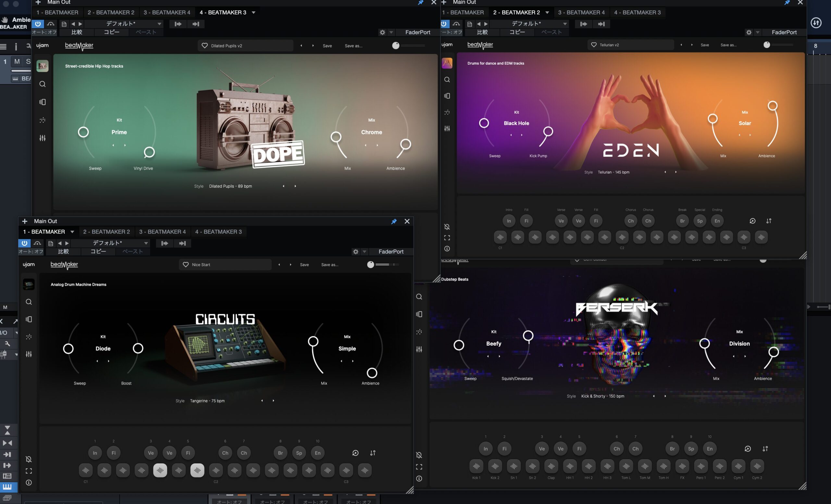Switch to 2 - BEATMAKER 2 tab in DOPE window
The width and height of the screenshot is (831, 504).
pos(111,12)
